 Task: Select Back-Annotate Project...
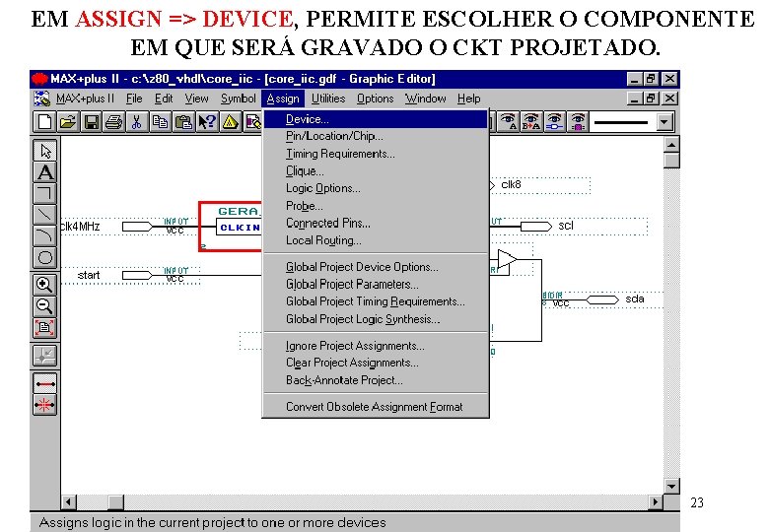[376, 380]
